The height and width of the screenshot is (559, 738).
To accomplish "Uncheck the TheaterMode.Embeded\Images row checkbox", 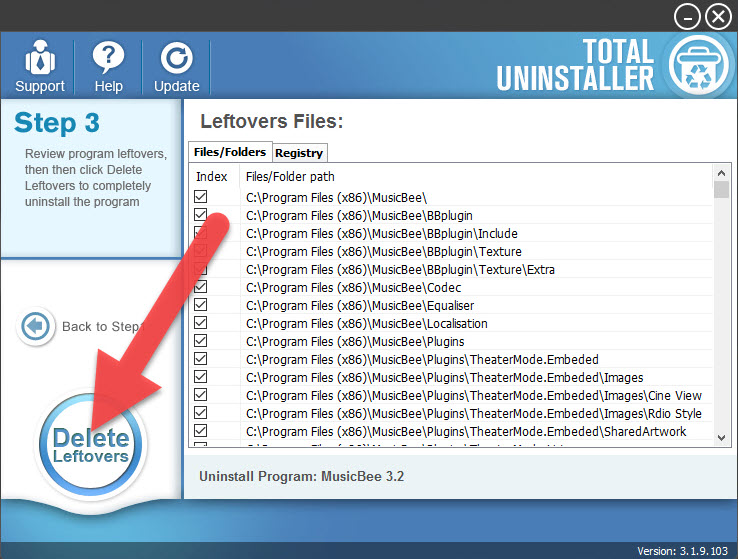I will [x=201, y=376].
